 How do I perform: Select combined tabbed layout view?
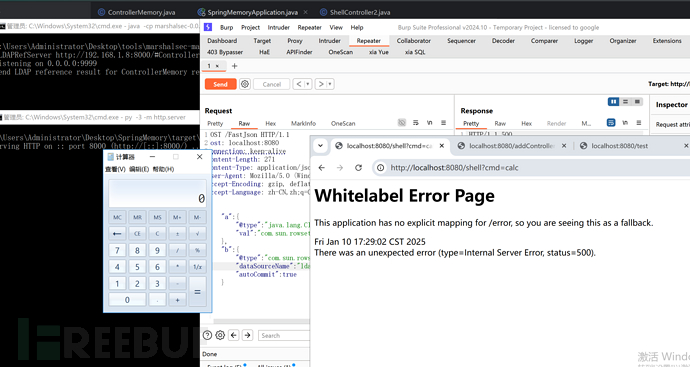click(x=637, y=102)
